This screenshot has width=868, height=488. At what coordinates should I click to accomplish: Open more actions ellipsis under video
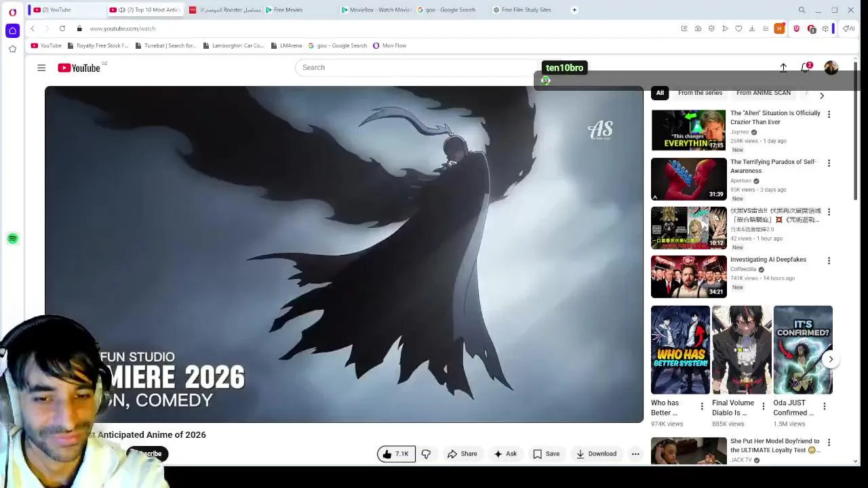click(635, 454)
